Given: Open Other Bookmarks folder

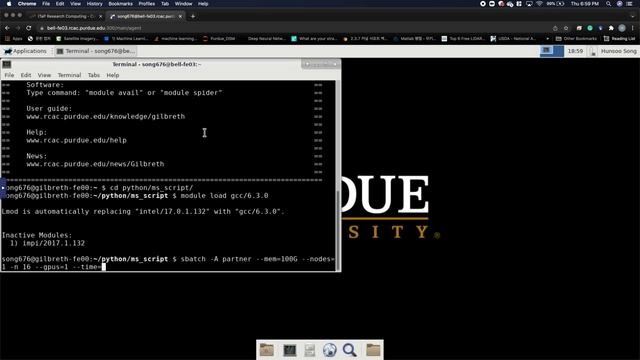Looking at the screenshot, I should coord(576,38).
